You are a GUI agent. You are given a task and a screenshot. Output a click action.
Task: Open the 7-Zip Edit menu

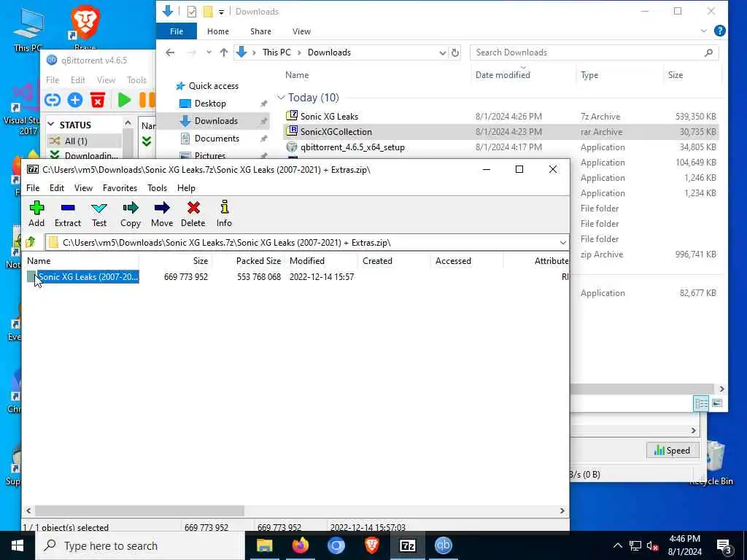click(57, 188)
